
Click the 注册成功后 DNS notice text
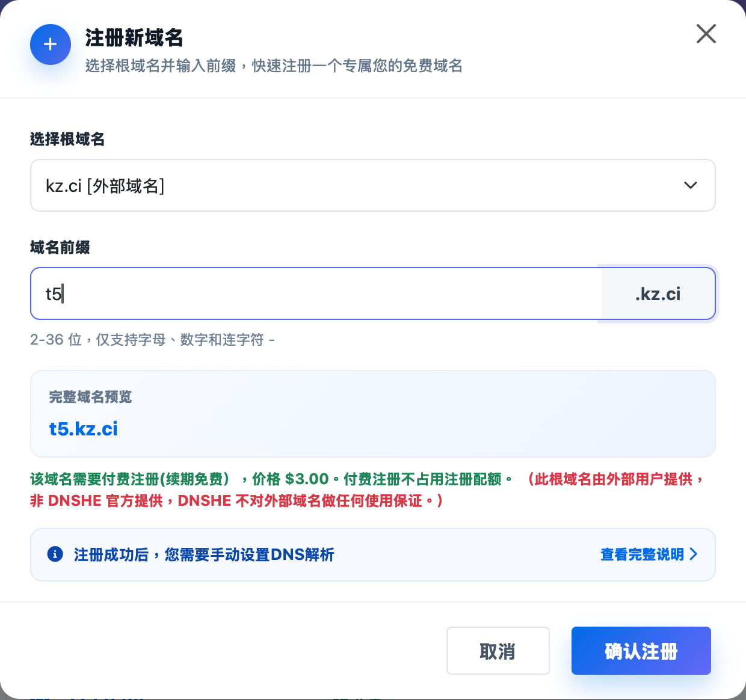(x=204, y=554)
